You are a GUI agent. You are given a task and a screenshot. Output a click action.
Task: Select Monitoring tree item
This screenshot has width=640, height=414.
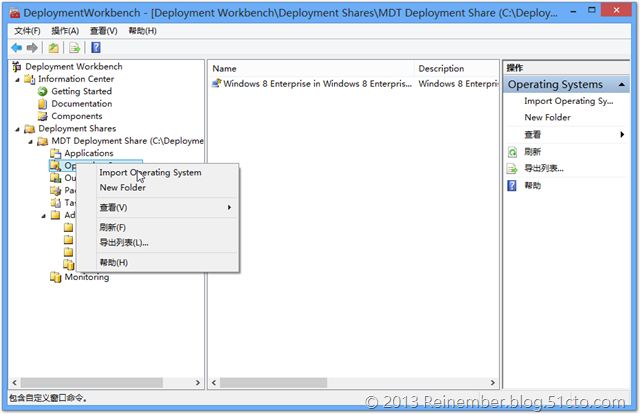pyautogui.click(x=87, y=277)
